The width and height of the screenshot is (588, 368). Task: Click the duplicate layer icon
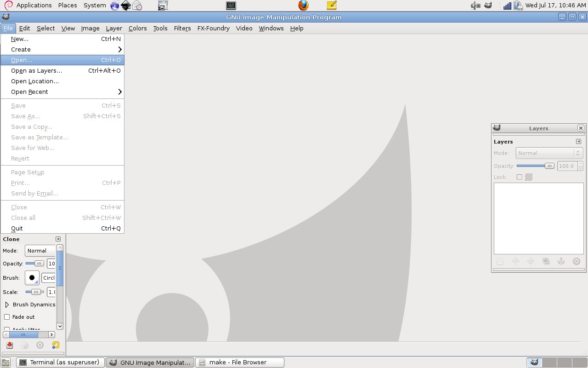pos(546,261)
